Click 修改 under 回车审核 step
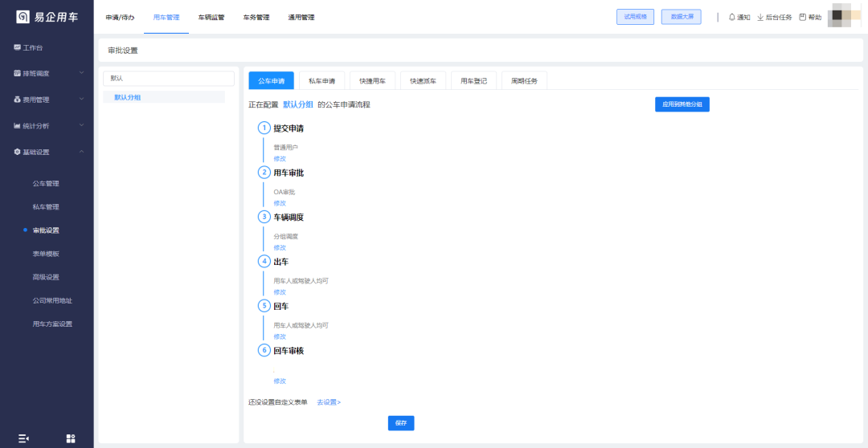Screen dimensions: 868x448 [280, 381]
